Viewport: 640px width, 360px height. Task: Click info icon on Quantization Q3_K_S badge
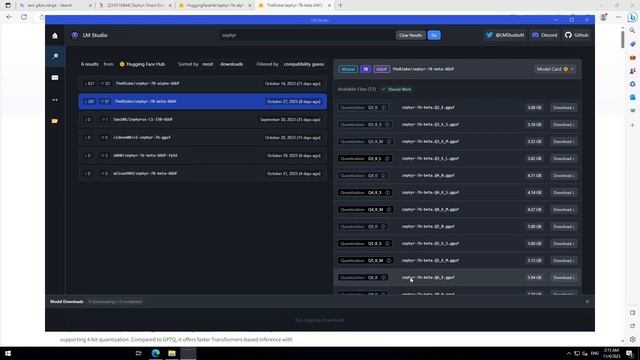387,124
